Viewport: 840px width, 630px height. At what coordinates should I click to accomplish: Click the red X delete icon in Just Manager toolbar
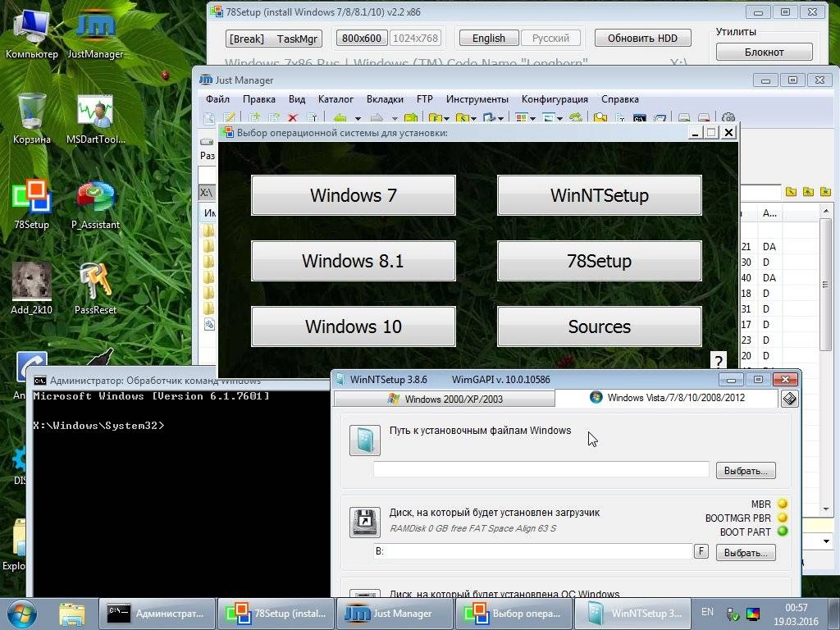click(293, 117)
